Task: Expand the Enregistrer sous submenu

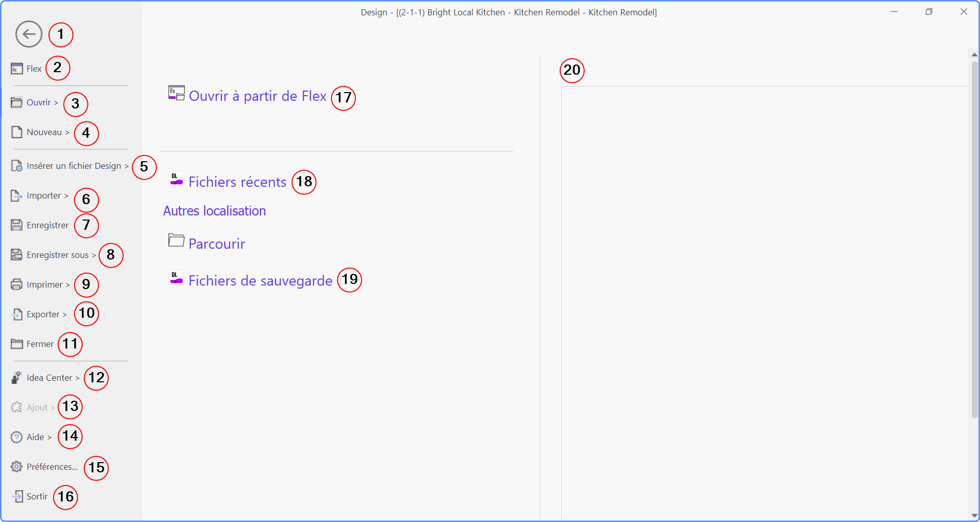Action: 61,255
